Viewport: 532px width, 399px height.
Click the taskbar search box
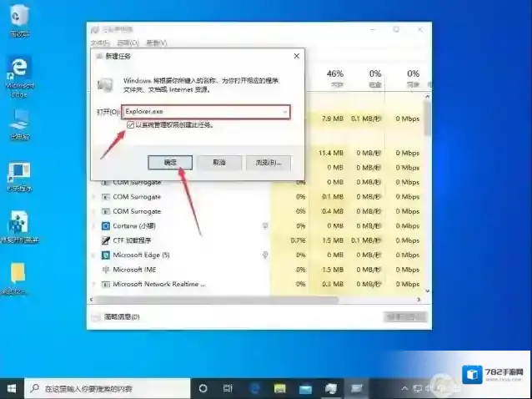[108, 388]
